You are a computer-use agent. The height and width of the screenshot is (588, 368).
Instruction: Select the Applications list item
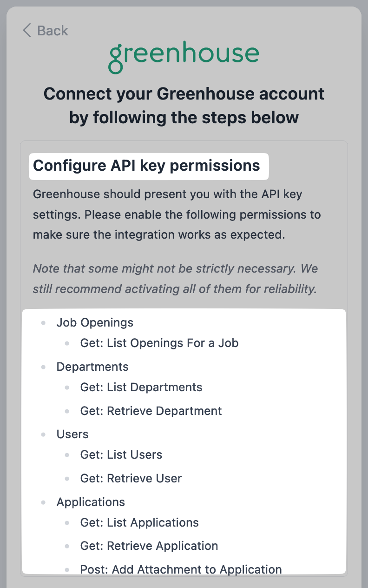point(91,502)
